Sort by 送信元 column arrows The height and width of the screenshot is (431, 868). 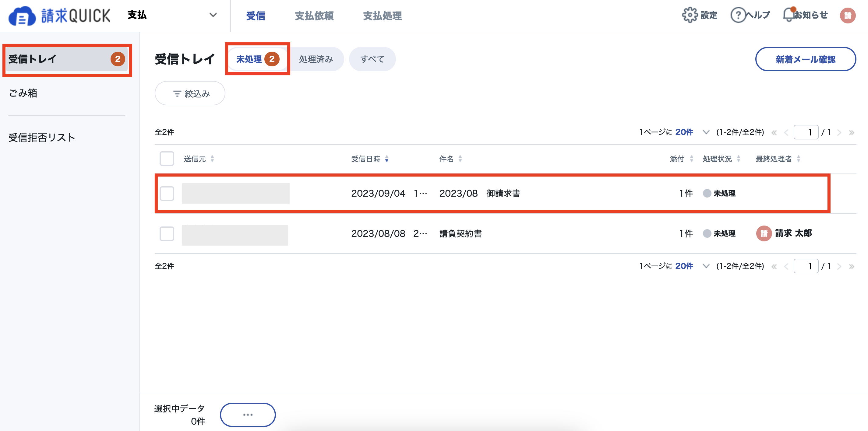212,159
